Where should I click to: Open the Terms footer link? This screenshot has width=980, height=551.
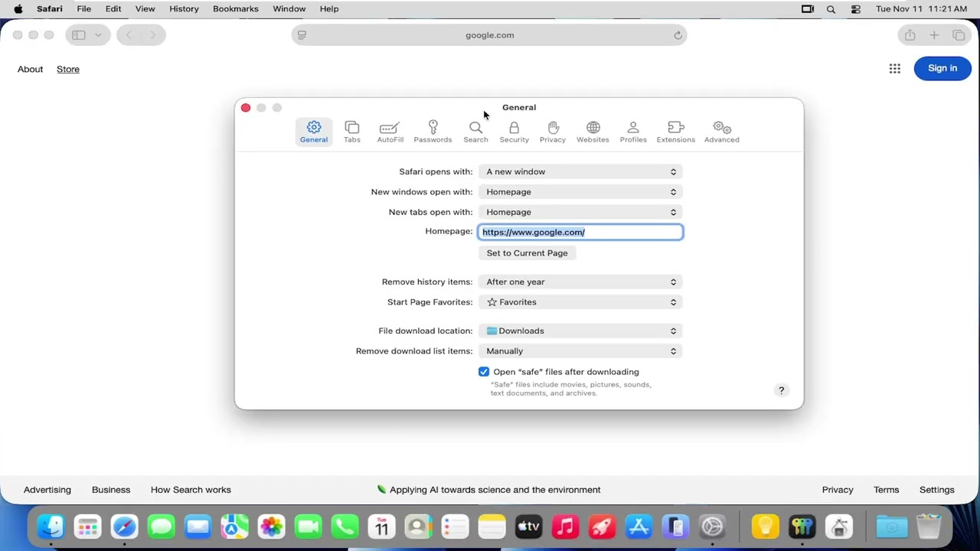tap(887, 490)
